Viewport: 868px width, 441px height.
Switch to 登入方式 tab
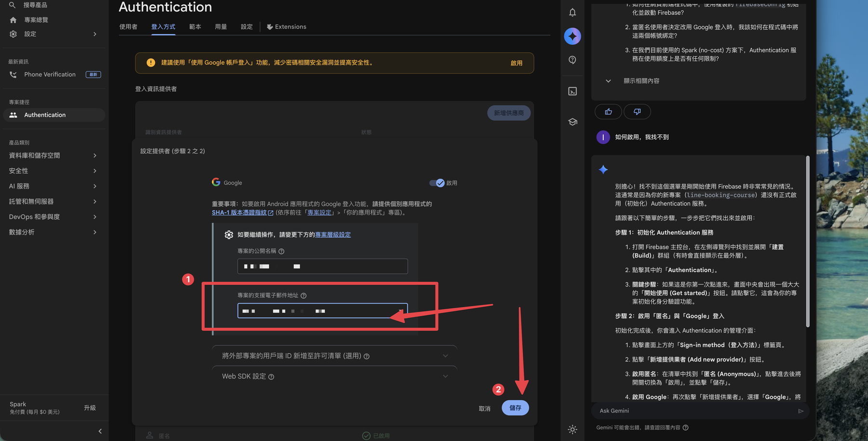tap(163, 27)
